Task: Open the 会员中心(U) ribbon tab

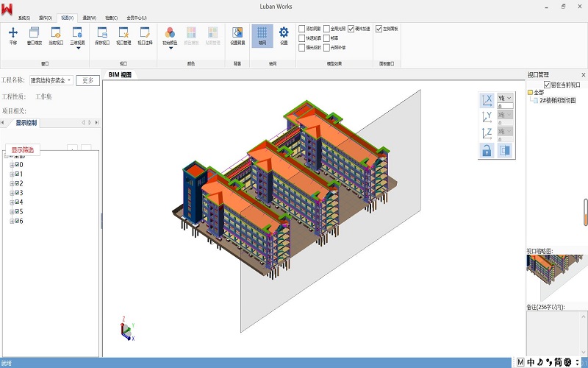Action: click(x=137, y=18)
